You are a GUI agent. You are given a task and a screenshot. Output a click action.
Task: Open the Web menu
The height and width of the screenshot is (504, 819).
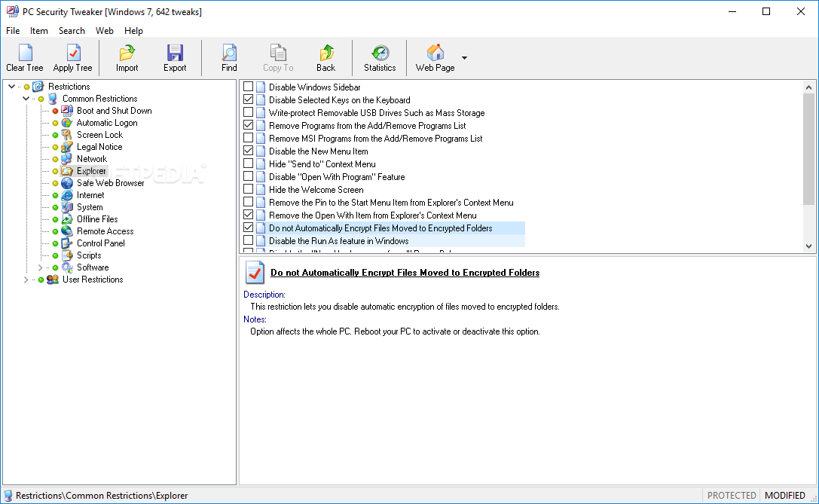click(x=105, y=31)
